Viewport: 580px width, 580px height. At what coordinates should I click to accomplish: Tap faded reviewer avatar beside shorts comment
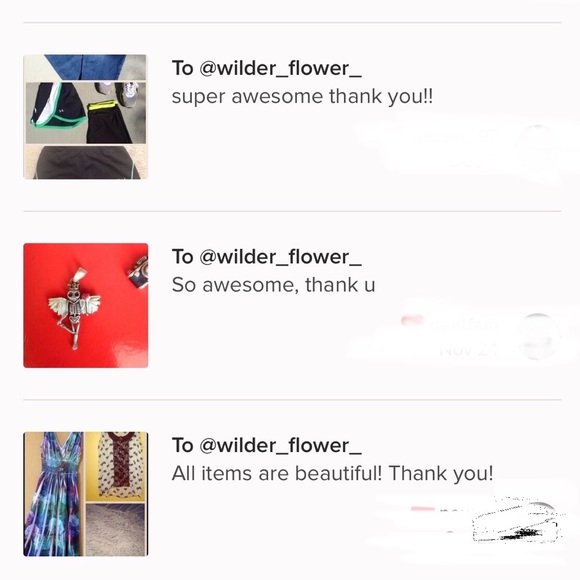537,144
